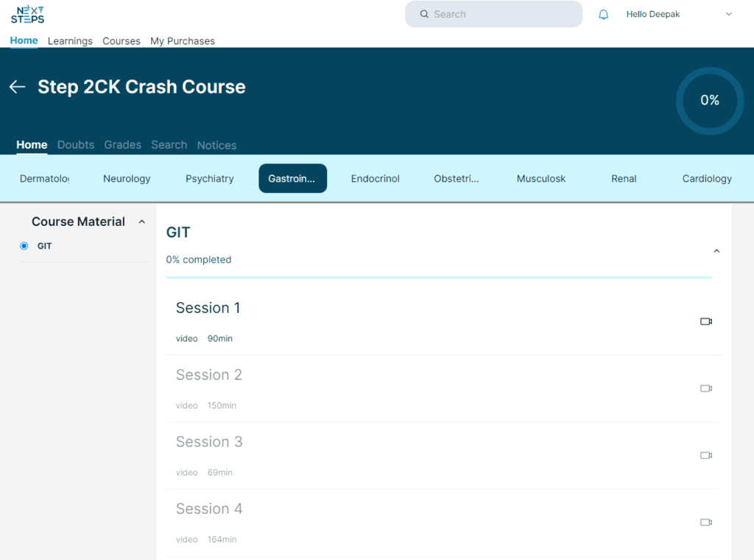
Task: Open the My Purchases page
Action: (182, 41)
